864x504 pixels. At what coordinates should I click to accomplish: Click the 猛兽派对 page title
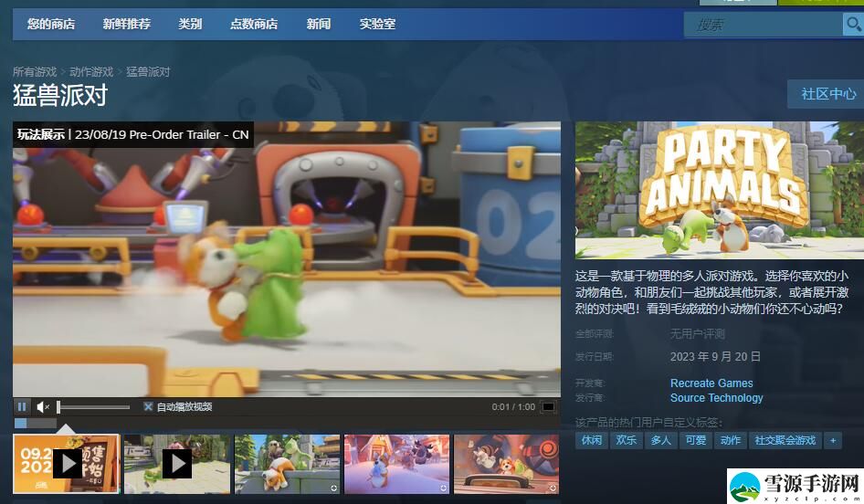[60, 95]
